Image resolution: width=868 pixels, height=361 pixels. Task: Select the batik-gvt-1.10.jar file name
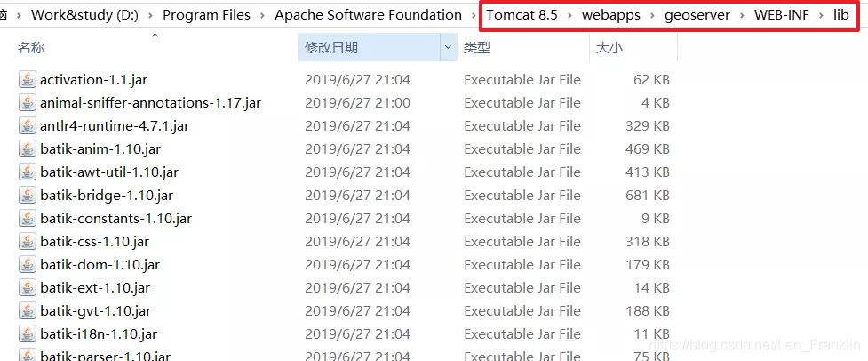96,311
